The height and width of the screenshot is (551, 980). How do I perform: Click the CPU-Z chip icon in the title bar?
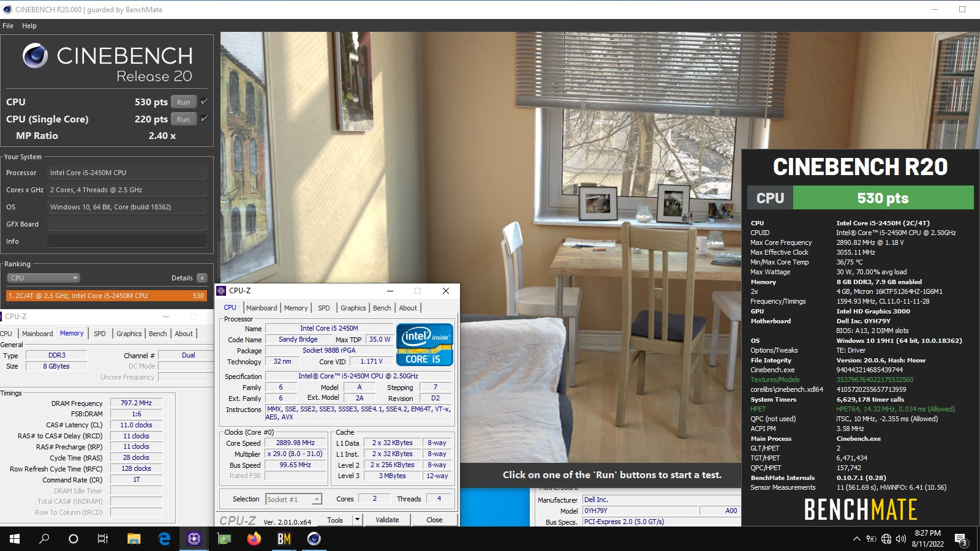coord(222,291)
